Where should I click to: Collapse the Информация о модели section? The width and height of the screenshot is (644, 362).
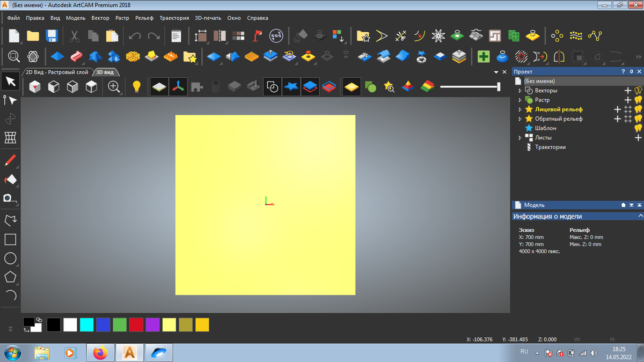[x=640, y=216]
